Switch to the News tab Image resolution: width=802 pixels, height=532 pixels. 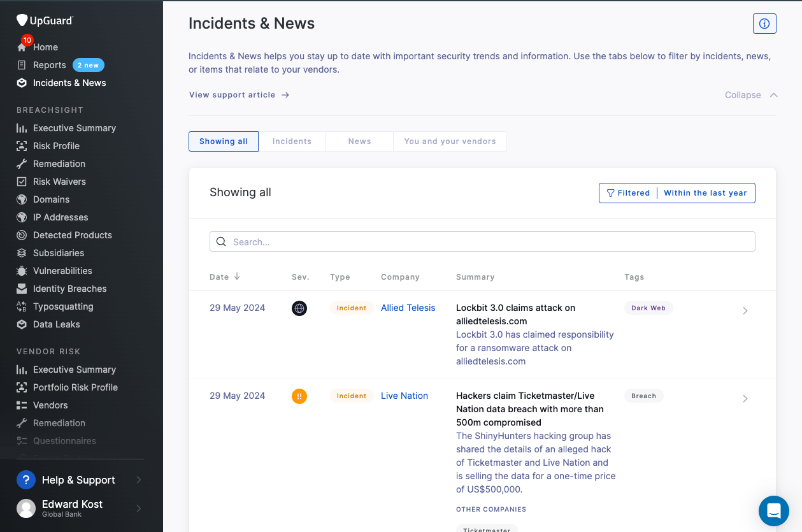359,141
